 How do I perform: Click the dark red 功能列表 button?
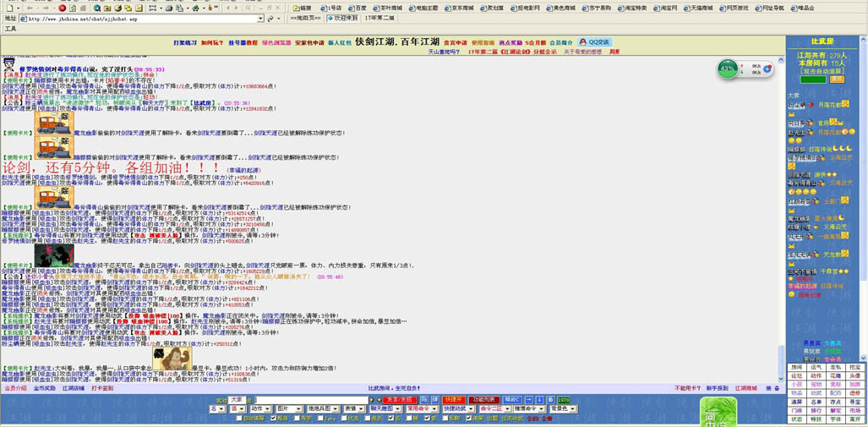483,399
